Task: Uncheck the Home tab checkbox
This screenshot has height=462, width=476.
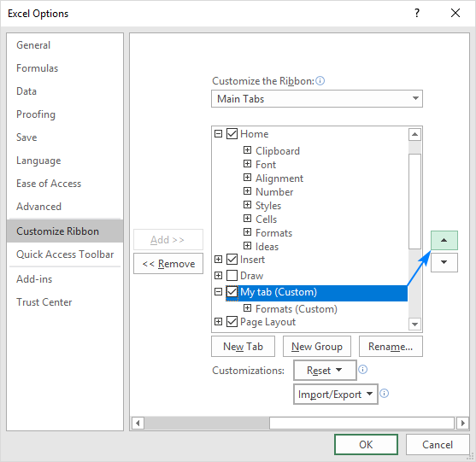Action: pyautogui.click(x=232, y=134)
